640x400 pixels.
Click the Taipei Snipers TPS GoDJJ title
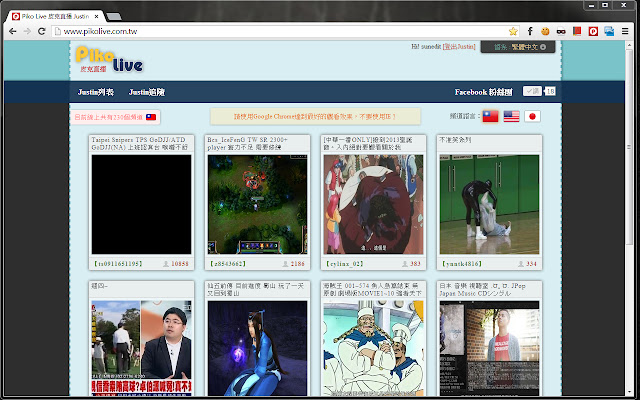point(140,144)
